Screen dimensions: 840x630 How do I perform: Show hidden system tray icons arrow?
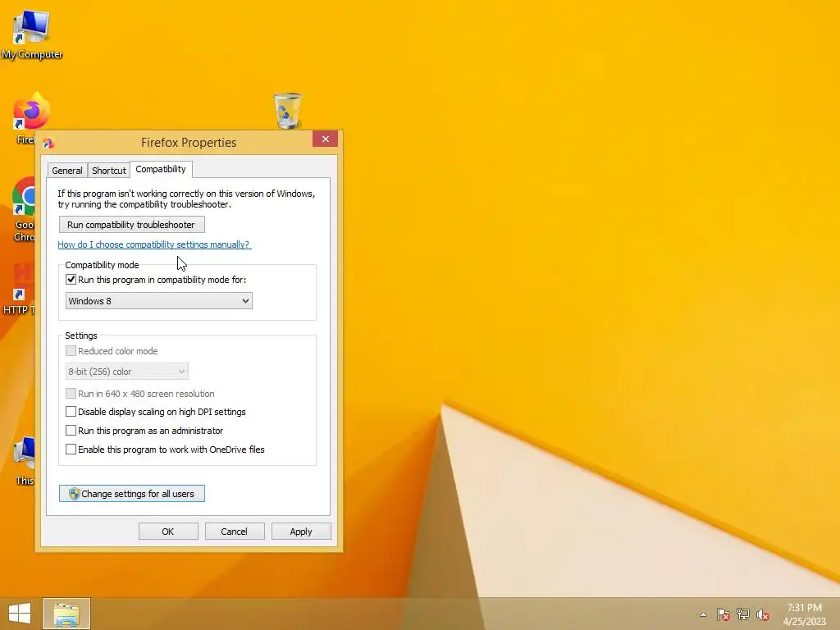(x=703, y=614)
